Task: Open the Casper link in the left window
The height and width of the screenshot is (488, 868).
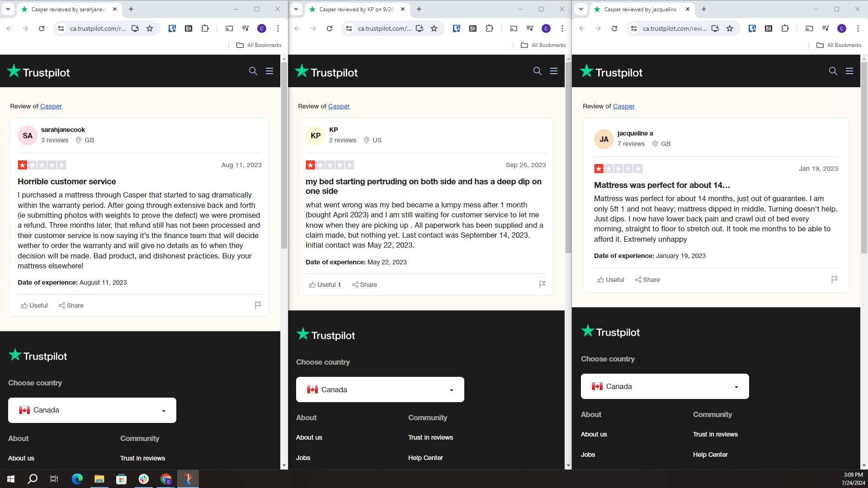Action: [x=51, y=106]
